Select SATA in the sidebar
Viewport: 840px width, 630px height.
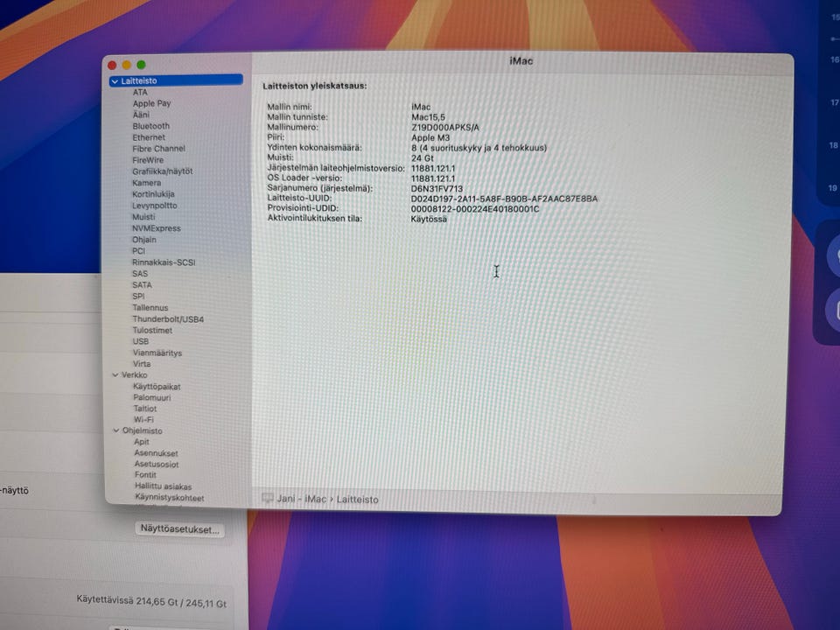(x=142, y=285)
